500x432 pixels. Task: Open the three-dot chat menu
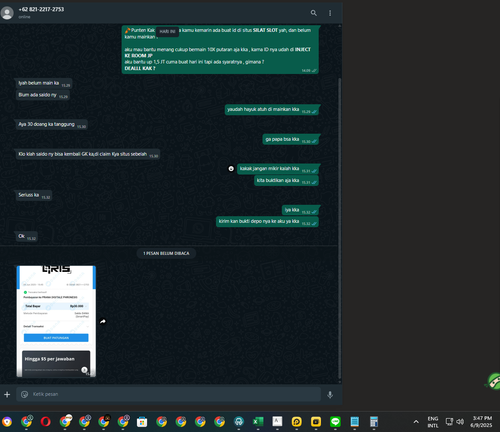[330, 13]
